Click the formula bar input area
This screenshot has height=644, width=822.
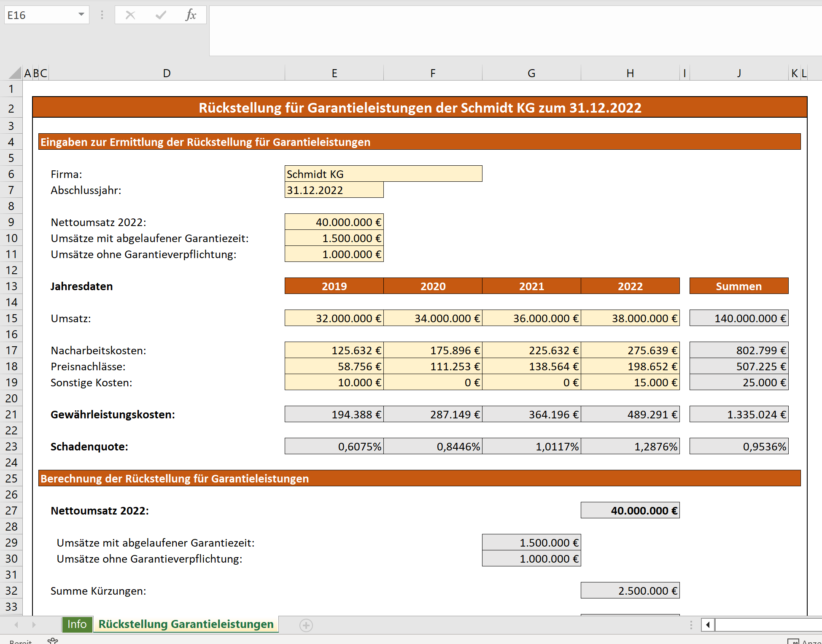click(506, 30)
